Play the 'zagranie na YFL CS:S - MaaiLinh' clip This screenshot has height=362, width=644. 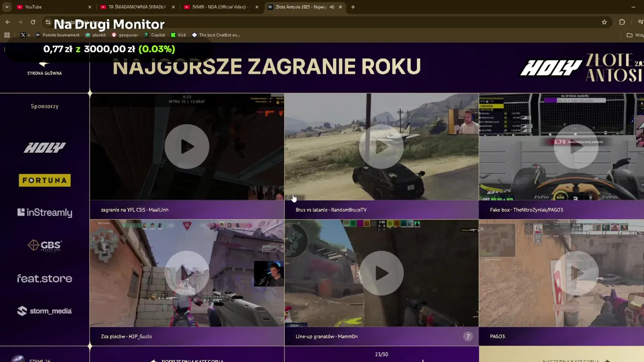pyautogui.click(x=187, y=146)
